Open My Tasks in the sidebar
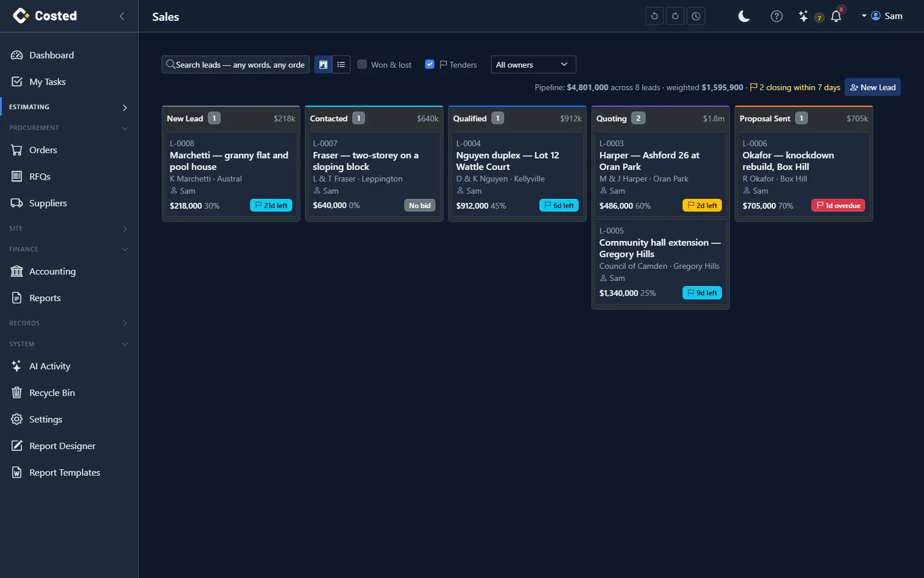 pos(69,82)
